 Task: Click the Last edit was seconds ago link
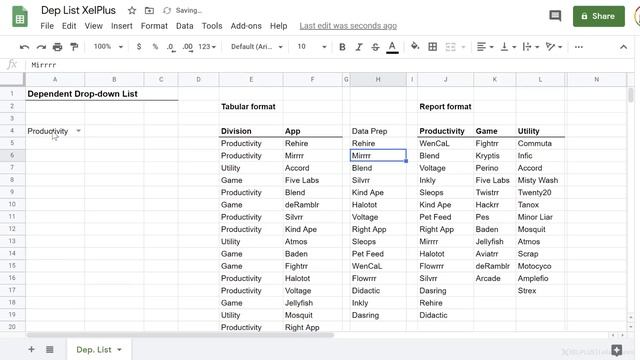348,26
